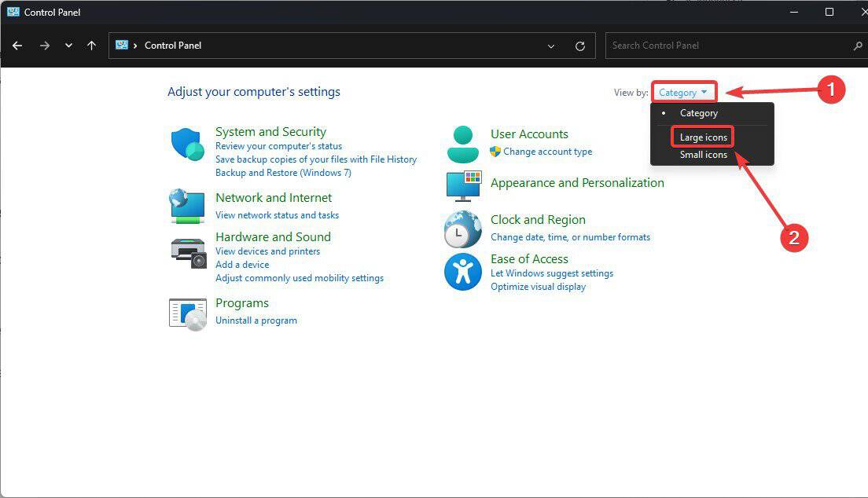Select Category in View by menu
868x498 pixels.
point(699,113)
